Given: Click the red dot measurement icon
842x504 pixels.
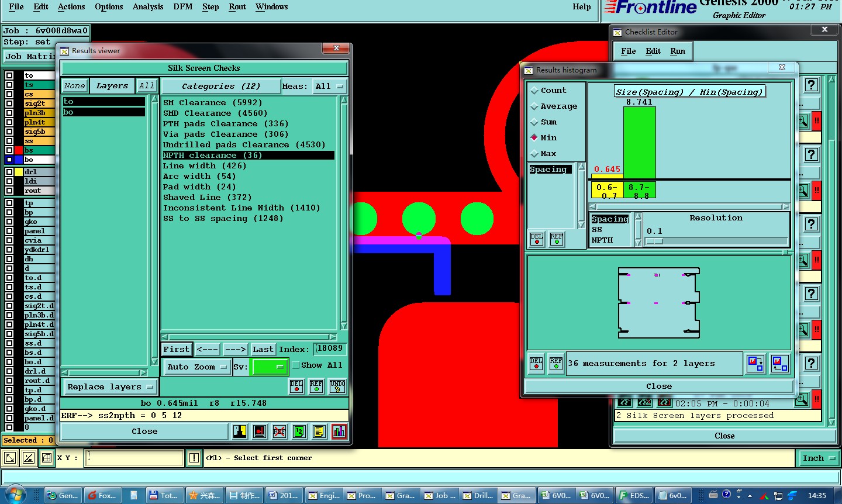Looking at the screenshot, I should click(260, 431).
